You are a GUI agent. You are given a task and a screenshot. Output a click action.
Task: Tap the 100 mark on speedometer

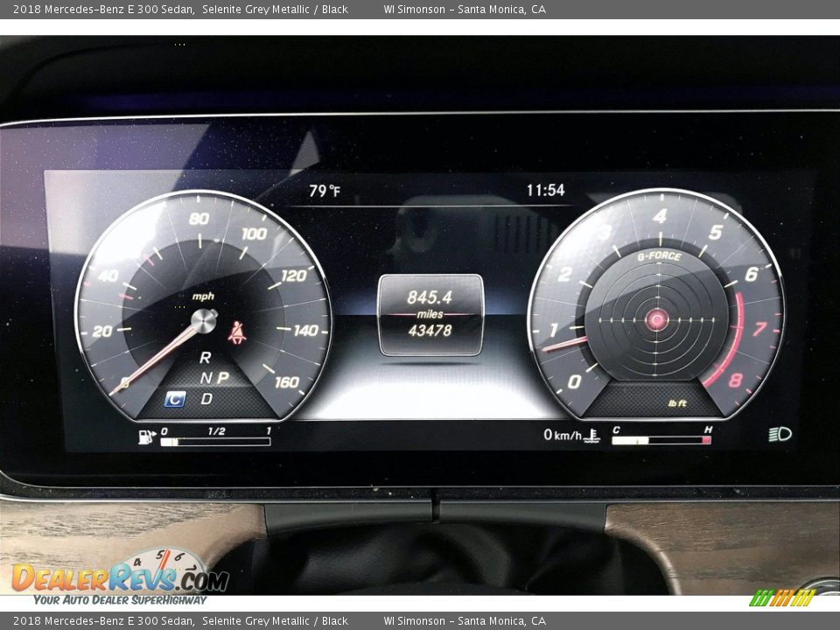coord(255,234)
